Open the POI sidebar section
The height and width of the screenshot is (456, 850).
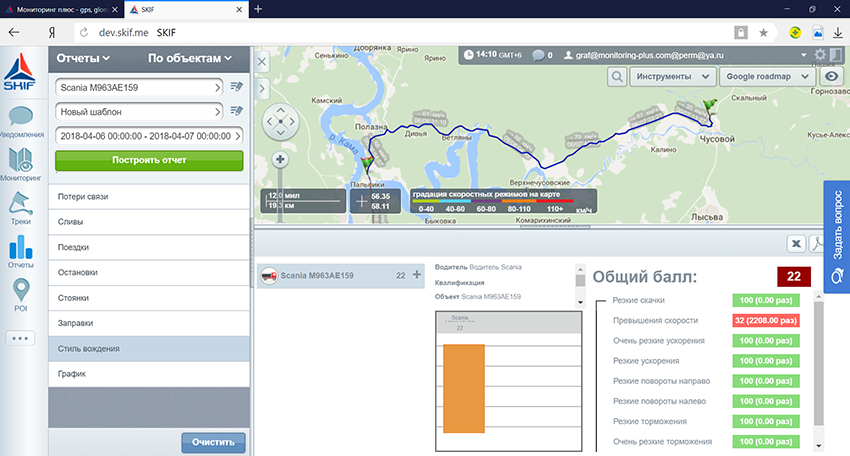[21, 295]
